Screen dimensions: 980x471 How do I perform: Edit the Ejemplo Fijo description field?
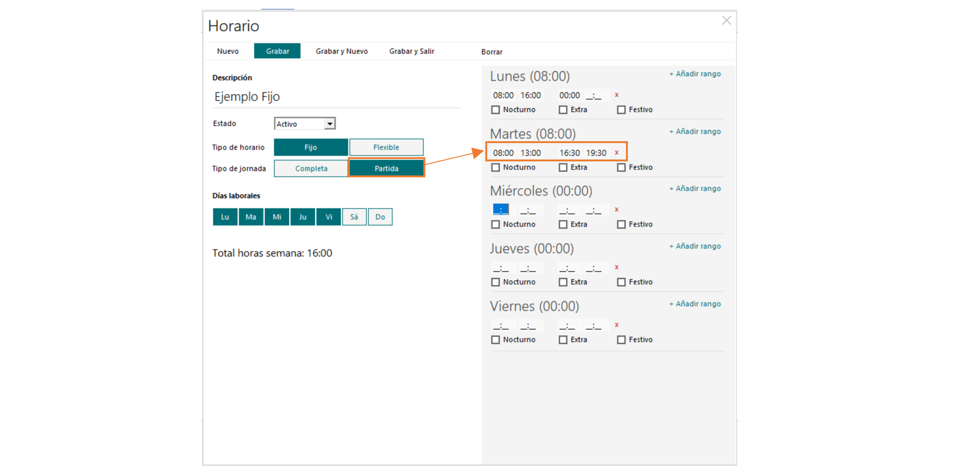336,97
